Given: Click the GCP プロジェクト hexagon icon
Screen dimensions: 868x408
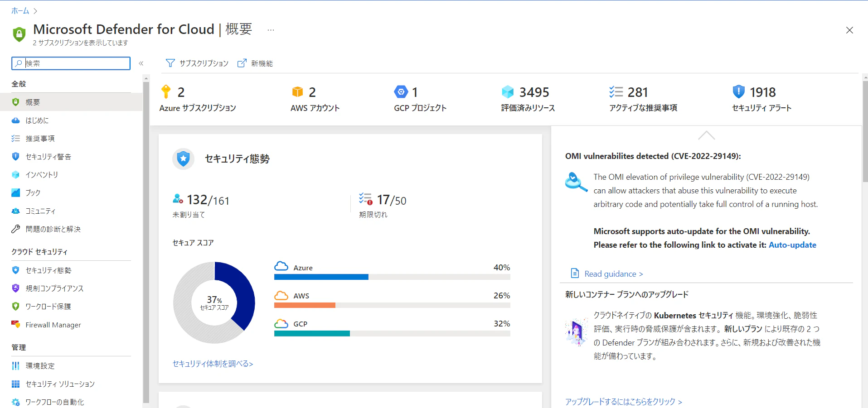Looking at the screenshot, I should pyautogui.click(x=401, y=92).
